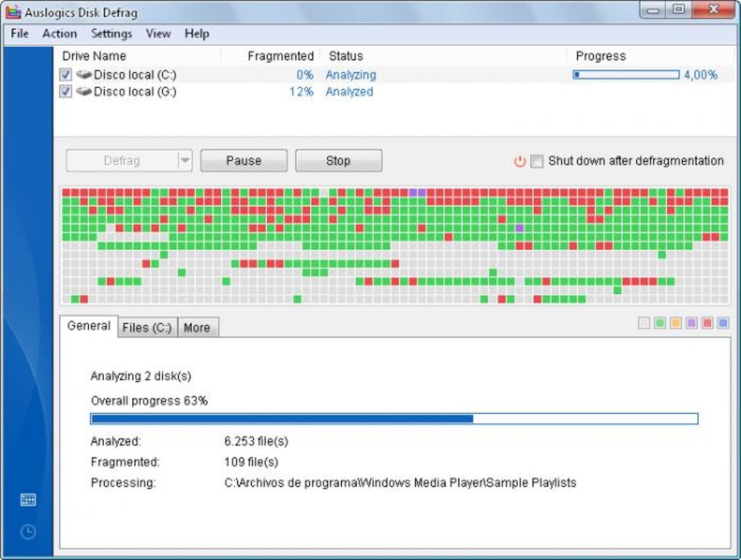Click the red fragmented legend swatch
The width and height of the screenshot is (741, 560).
click(708, 323)
